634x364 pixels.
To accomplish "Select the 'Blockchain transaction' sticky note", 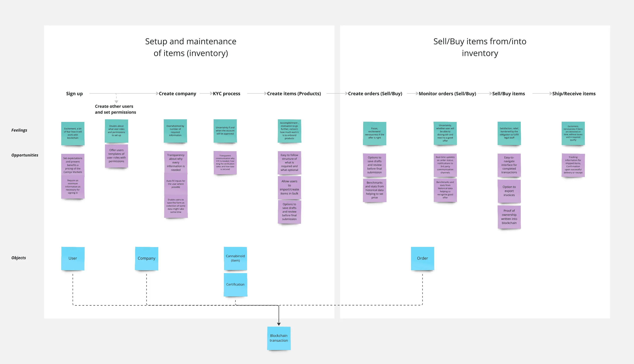I will tap(279, 338).
